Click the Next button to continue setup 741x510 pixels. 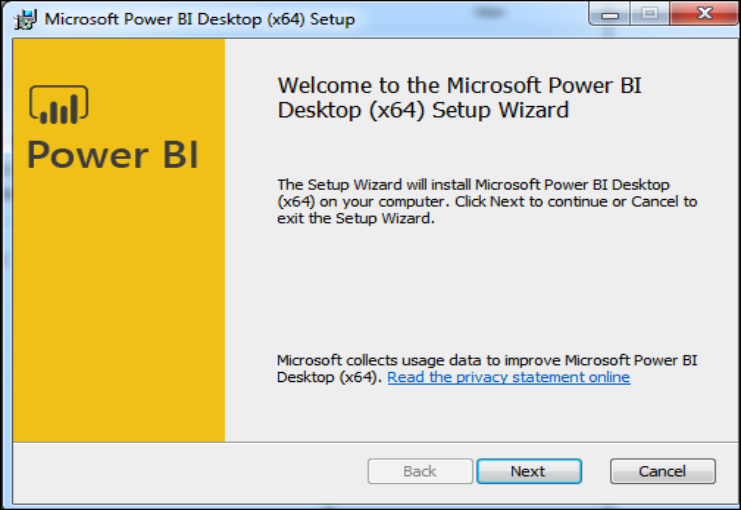coord(529,471)
